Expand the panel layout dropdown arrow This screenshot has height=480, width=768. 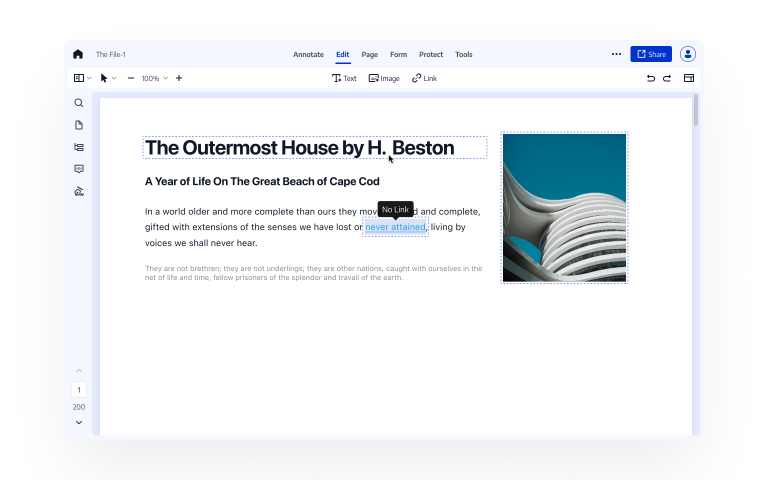coord(89,78)
